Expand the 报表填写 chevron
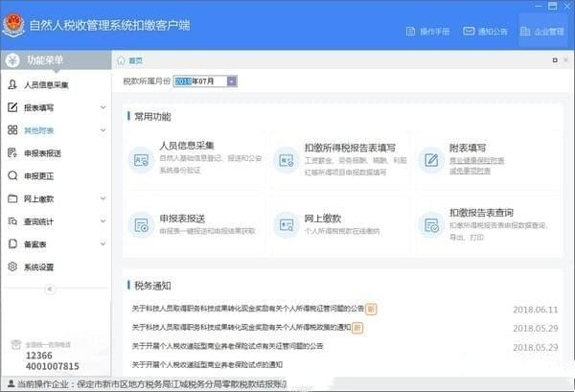 coord(103,107)
